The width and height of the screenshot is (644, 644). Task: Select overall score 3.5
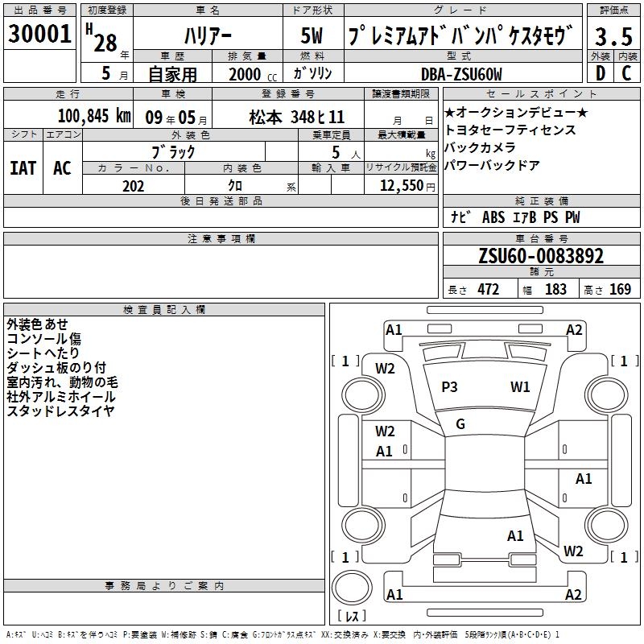pos(613,36)
